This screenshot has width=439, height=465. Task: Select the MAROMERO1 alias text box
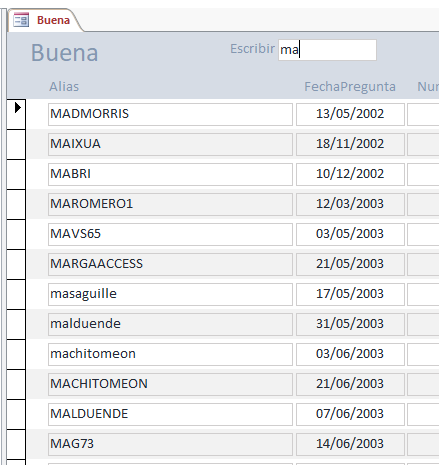pos(170,204)
